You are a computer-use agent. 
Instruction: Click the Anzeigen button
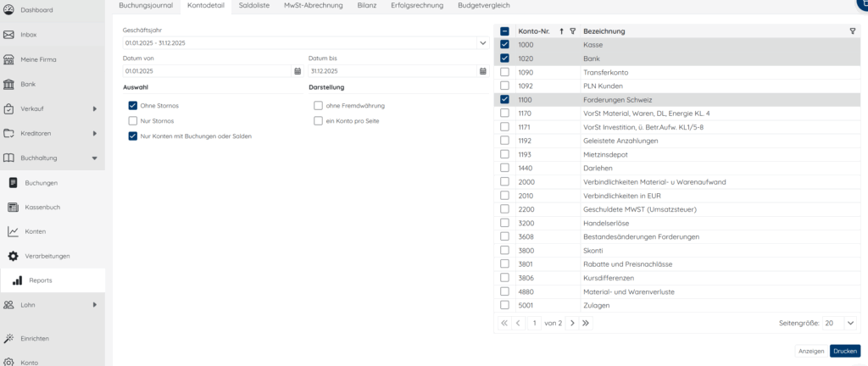[811, 351]
